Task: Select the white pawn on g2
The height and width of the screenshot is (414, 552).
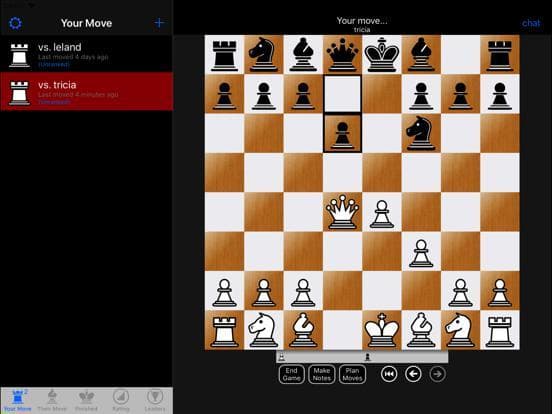Action: click(x=460, y=292)
